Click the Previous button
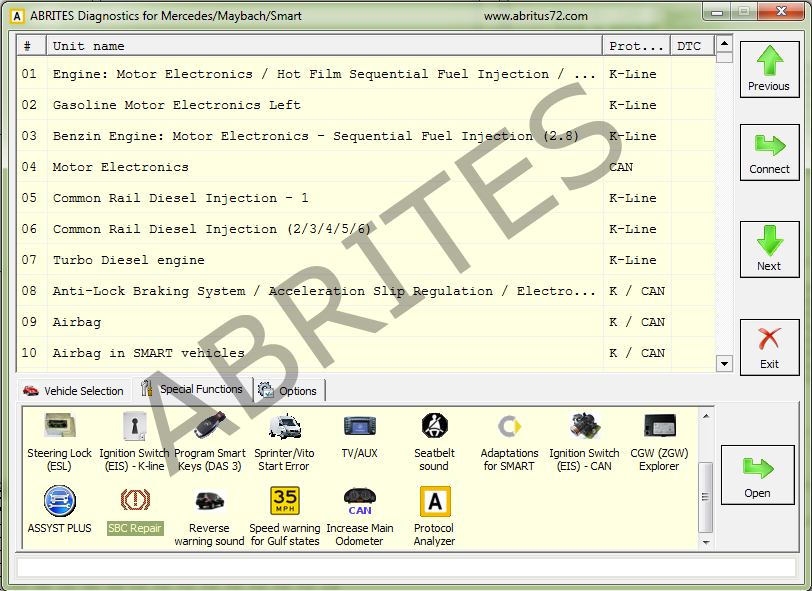This screenshot has height=591, width=812. point(769,69)
